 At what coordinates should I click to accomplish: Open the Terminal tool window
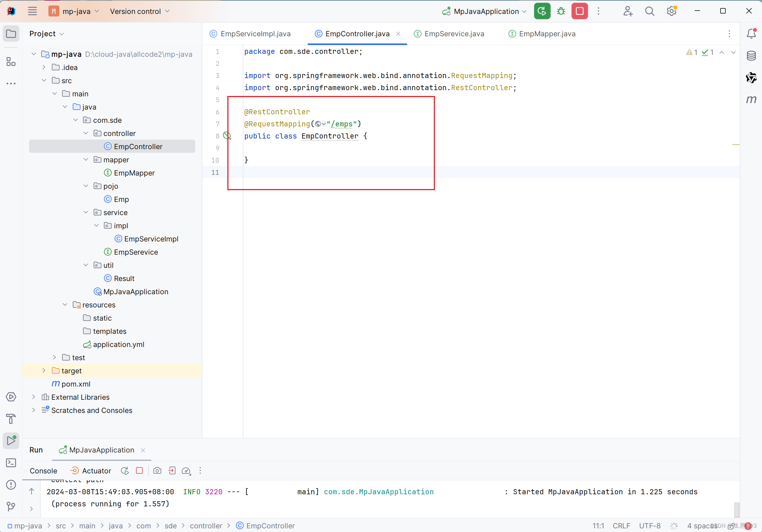pos(11,463)
